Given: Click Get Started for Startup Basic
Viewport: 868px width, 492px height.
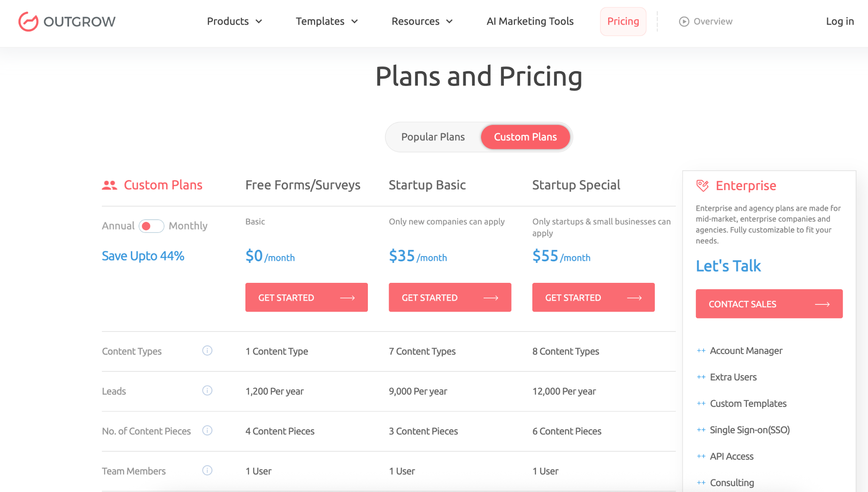Looking at the screenshot, I should tap(450, 298).
